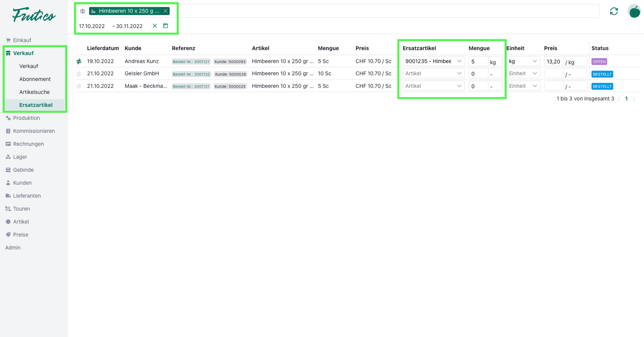The image size is (644, 337).
Task: Open the calendar date picker icon
Action: pyautogui.click(x=166, y=26)
